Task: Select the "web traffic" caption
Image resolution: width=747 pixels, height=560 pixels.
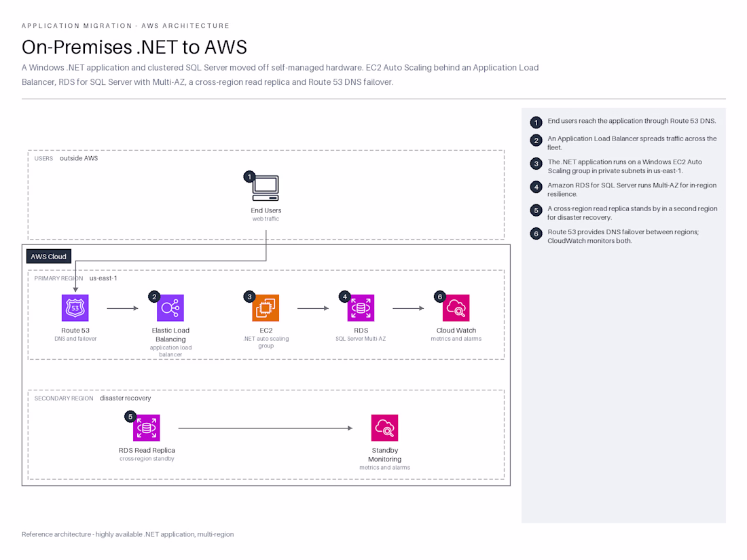Action: pos(266,219)
